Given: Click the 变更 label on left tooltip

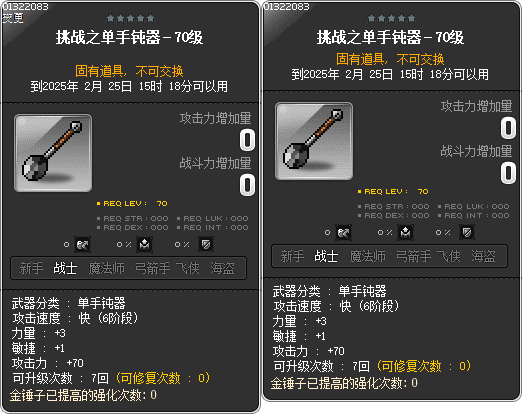Looking at the screenshot, I should (x=13, y=18).
